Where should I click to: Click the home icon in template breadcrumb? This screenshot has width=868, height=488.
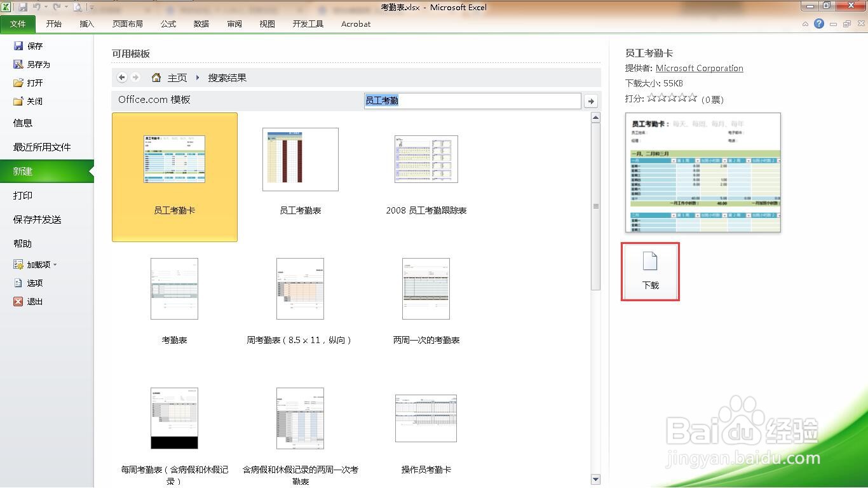tap(156, 78)
